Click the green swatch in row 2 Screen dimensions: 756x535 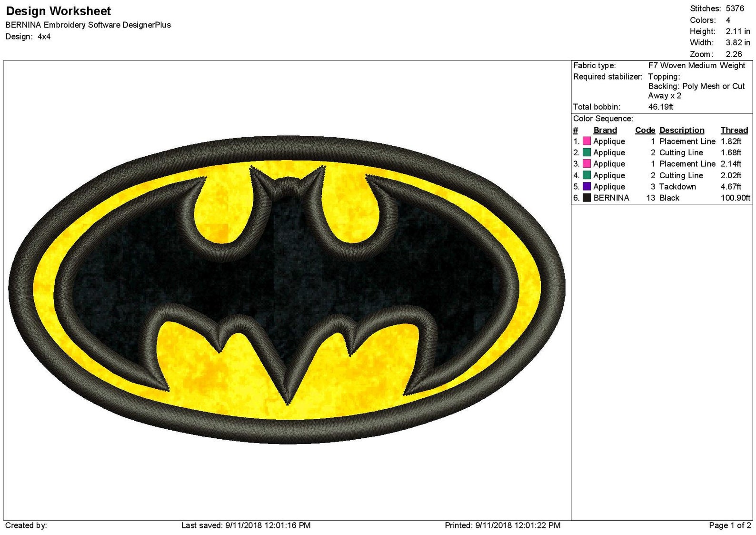click(587, 152)
